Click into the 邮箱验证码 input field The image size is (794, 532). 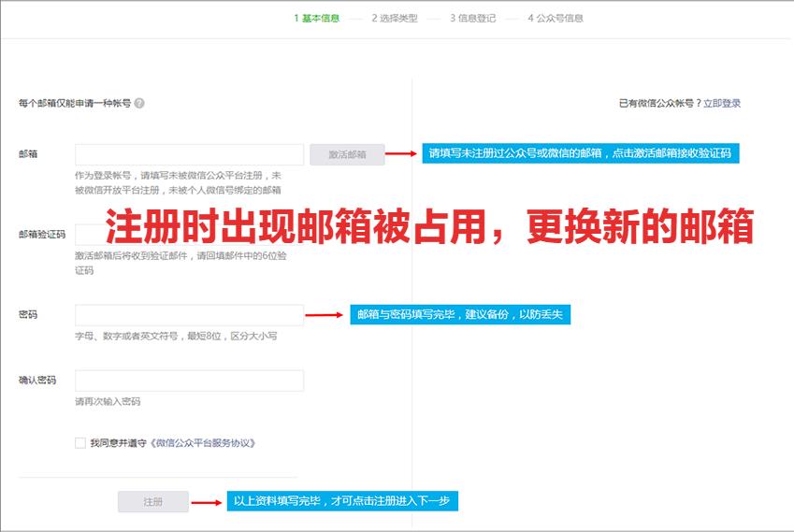pyautogui.click(x=89, y=235)
